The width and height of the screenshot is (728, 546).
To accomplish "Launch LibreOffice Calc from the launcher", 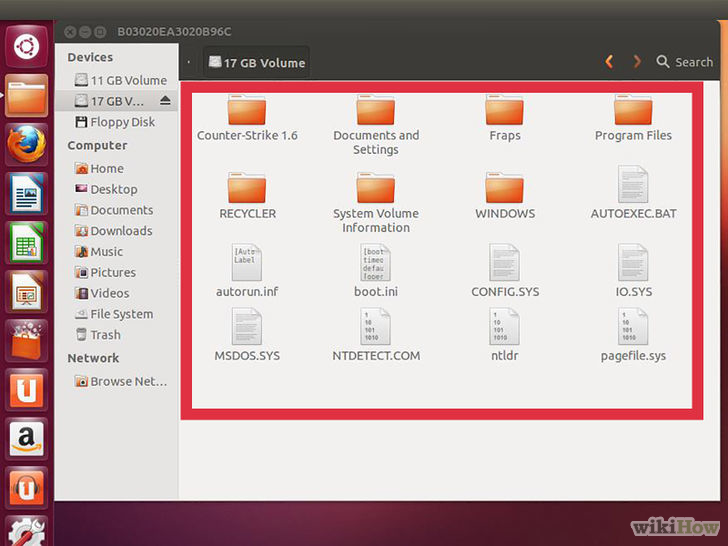I will point(26,243).
